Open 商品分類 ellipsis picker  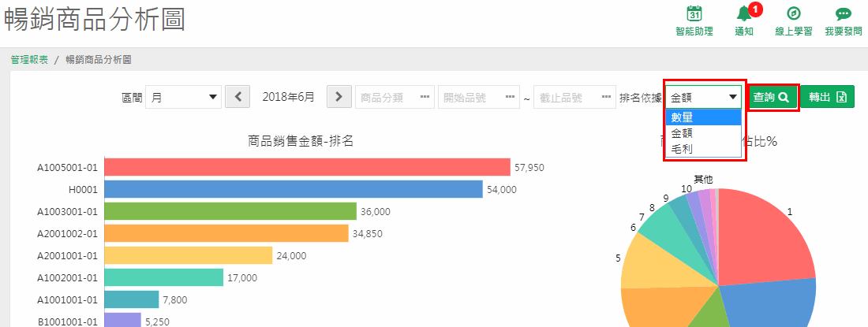pyautogui.click(x=425, y=97)
